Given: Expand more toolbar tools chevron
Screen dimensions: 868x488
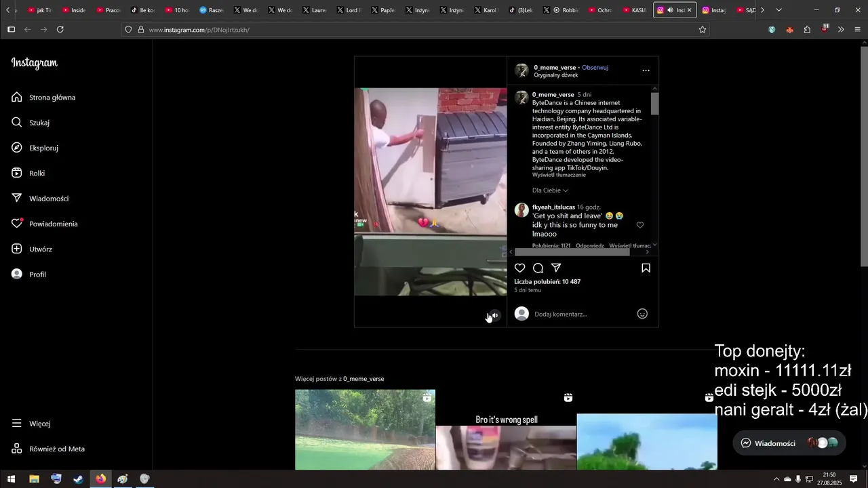Looking at the screenshot, I should [x=841, y=30].
